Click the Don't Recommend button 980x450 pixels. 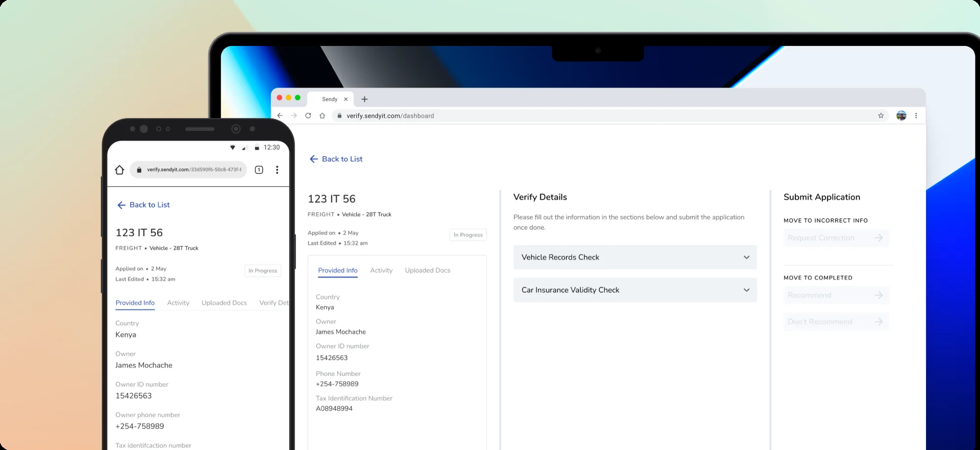click(x=836, y=322)
